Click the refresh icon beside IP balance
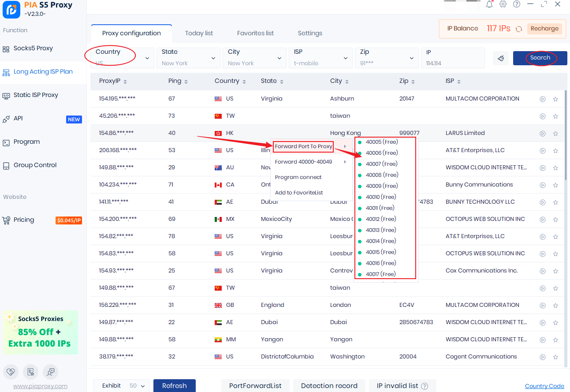This screenshot has width=570, height=392. [519, 29]
